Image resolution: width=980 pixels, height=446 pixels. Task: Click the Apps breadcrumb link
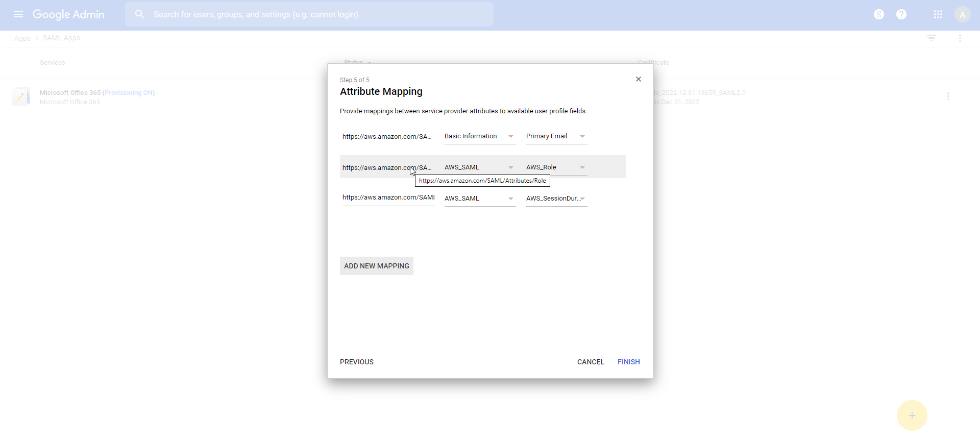(22, 38)
